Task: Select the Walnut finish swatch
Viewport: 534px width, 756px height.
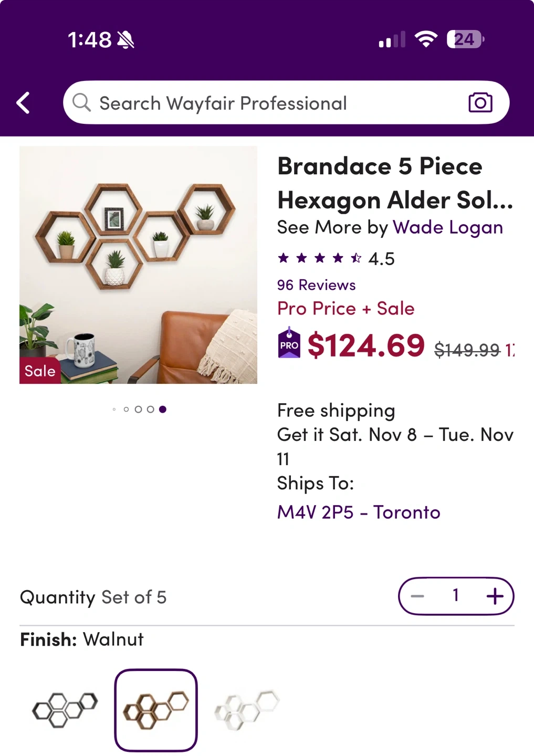Action: tap(156, 709)
